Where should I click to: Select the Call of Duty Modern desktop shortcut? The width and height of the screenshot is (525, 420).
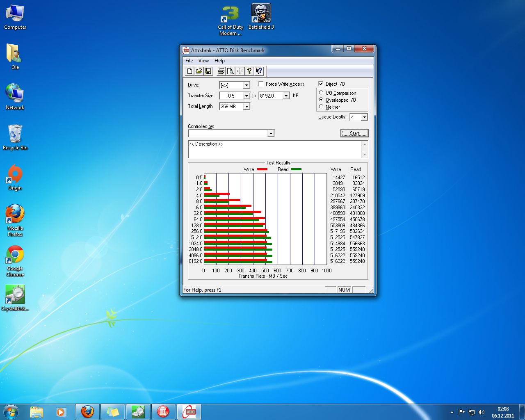point(230,20)
